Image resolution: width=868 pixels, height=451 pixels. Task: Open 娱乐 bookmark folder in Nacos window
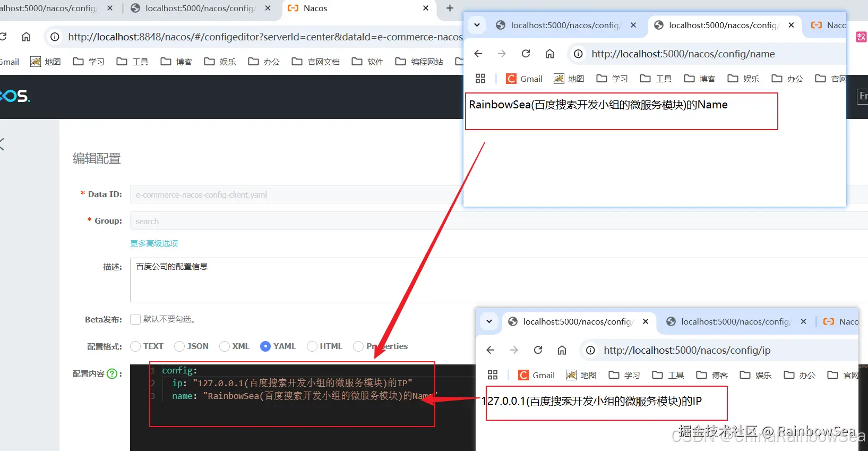tap(220, 62)
